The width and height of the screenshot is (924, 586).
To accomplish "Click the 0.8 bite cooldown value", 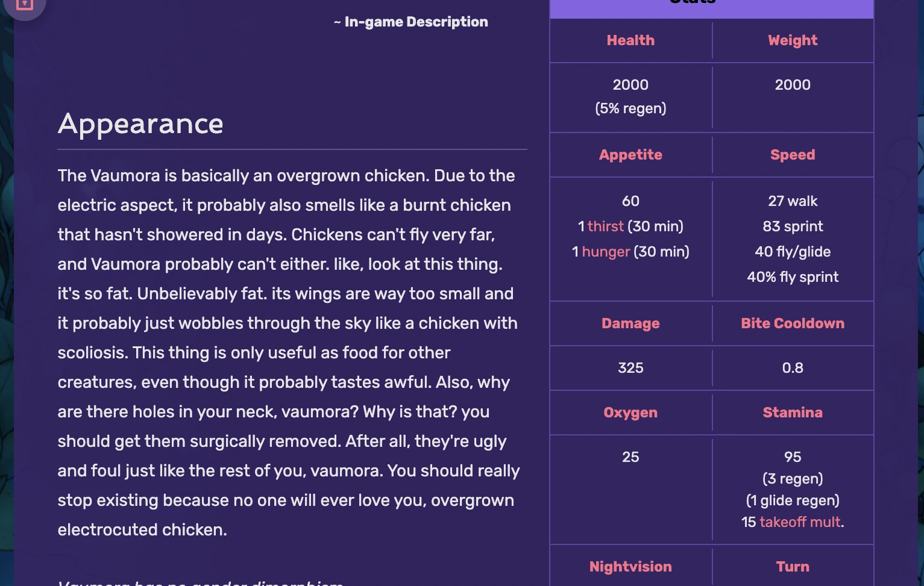I will [x=793, y=368].
